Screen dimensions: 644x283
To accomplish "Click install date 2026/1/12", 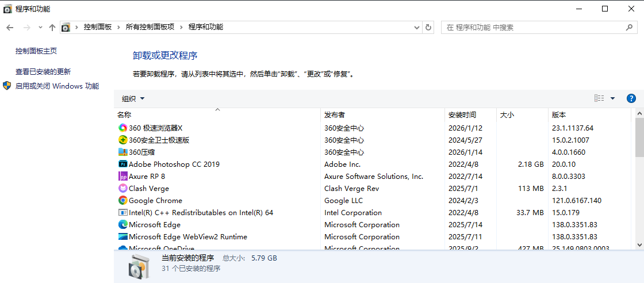I will click(x=465, y=128).
